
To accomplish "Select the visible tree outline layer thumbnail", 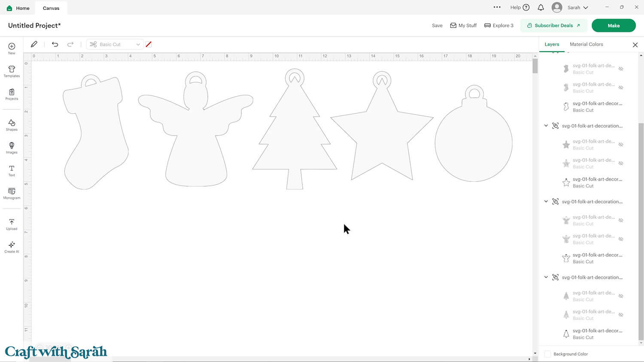I will click(x=566, y=334).
